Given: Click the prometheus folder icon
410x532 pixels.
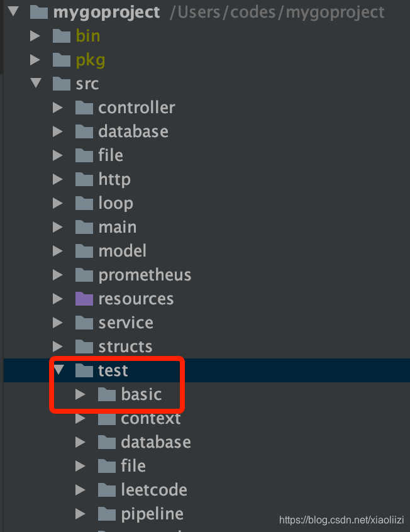Looking at the screenshot, I should [84, 275].
